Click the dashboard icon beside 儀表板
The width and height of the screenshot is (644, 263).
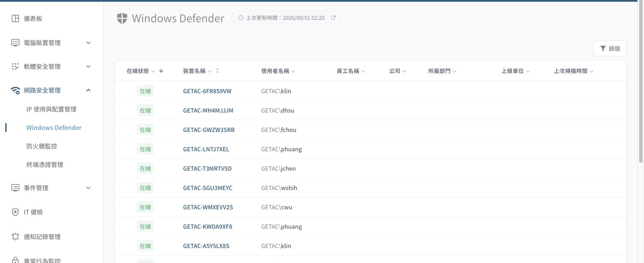click(x=15, y=18)
